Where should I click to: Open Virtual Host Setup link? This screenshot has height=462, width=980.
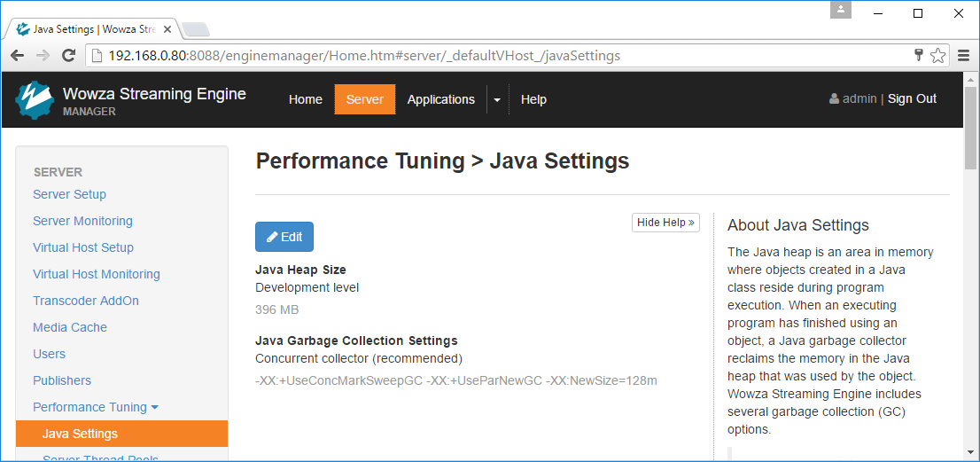coord(83,247)
